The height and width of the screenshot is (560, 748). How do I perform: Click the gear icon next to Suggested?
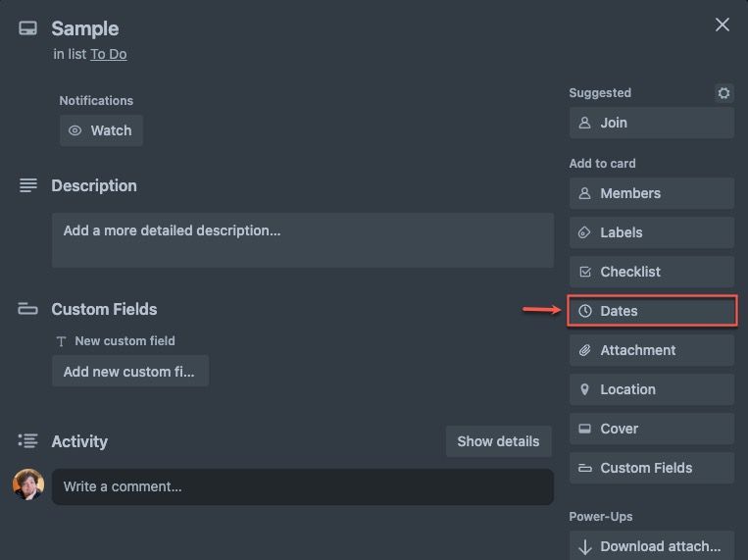723,93
